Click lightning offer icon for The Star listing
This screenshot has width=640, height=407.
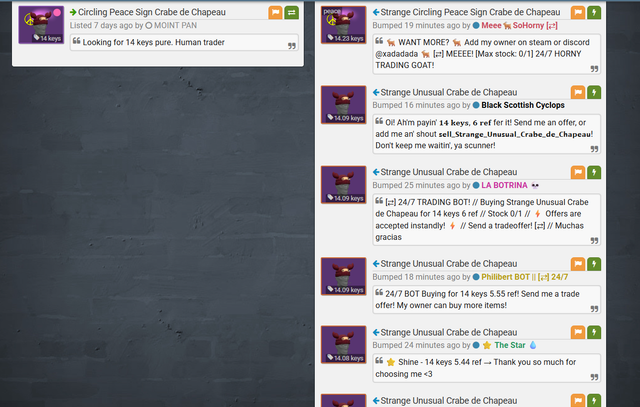[x=594, y=332]
